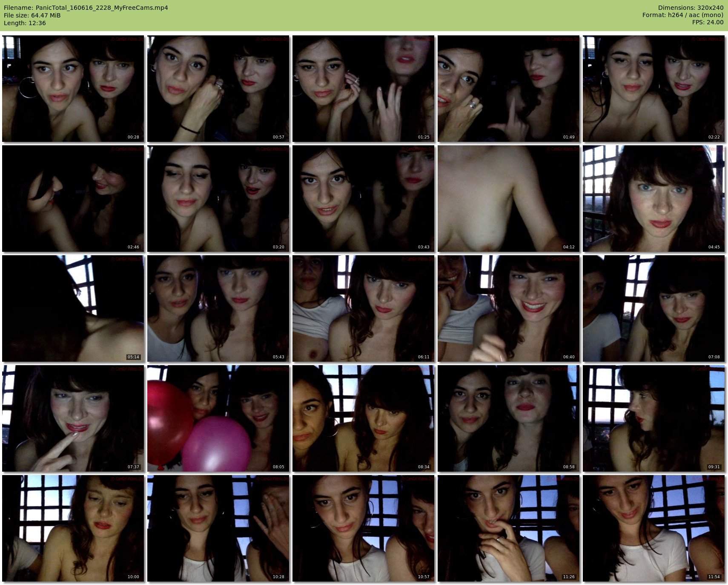The height and width of the screenshot is (585, 728).
Task: Click the thumbnail timestamped 00:28
Action: point(73,89)
